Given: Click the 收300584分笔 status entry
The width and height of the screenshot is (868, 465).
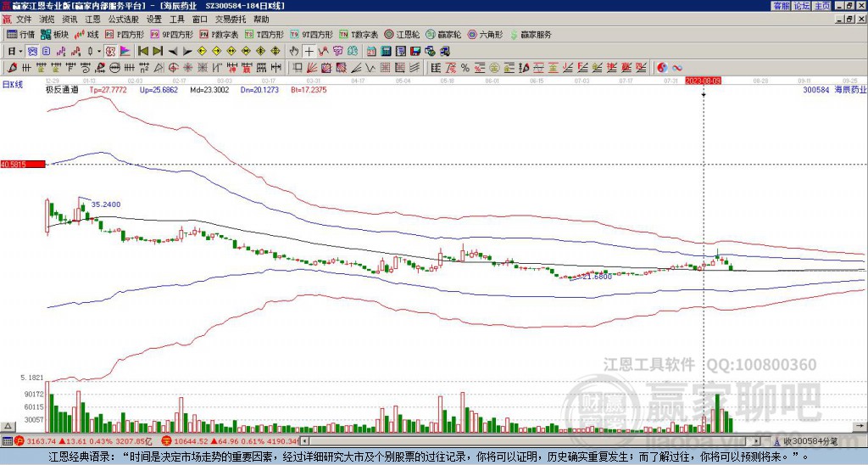Looking at the screenshot, I should tap(810, 441).
